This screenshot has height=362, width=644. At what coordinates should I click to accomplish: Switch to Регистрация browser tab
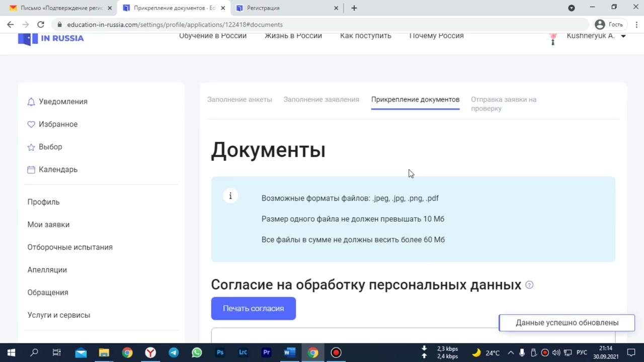tap(287, 8)
